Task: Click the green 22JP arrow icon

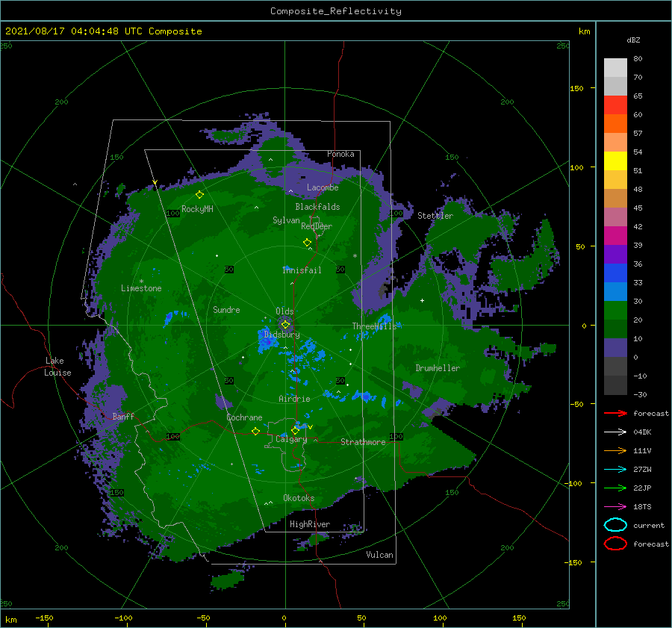Action: point(615,488)
